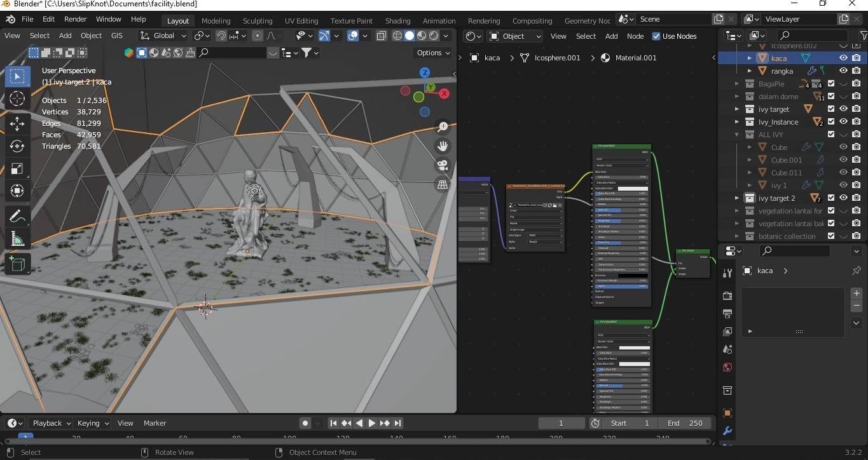Click the Add Cube tool
This screenshot has width=868, height=460.
[x=17, y=263]
